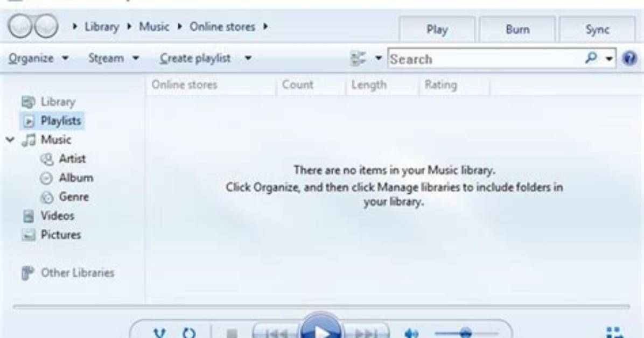Select Music label in navigation pane

coord(56,140)
